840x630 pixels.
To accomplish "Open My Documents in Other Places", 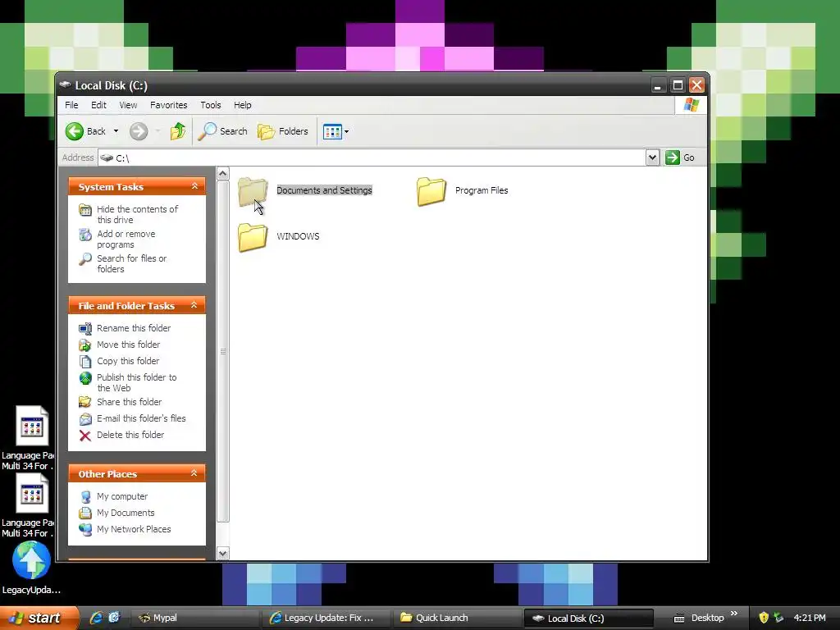I will (126, 513).
